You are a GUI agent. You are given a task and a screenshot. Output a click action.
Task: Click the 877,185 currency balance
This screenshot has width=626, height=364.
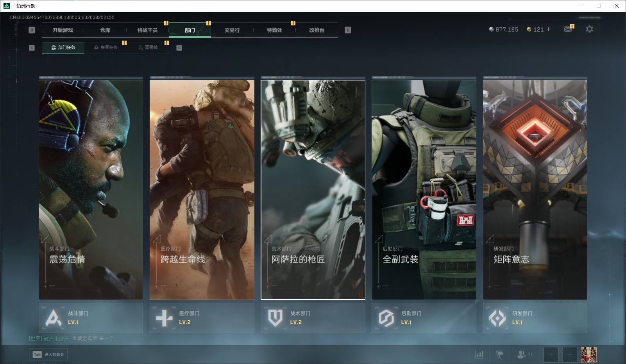503,29
